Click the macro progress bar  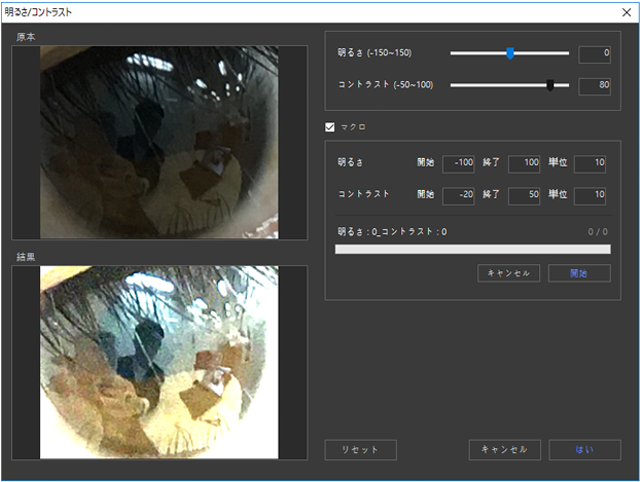coord(472,249)
